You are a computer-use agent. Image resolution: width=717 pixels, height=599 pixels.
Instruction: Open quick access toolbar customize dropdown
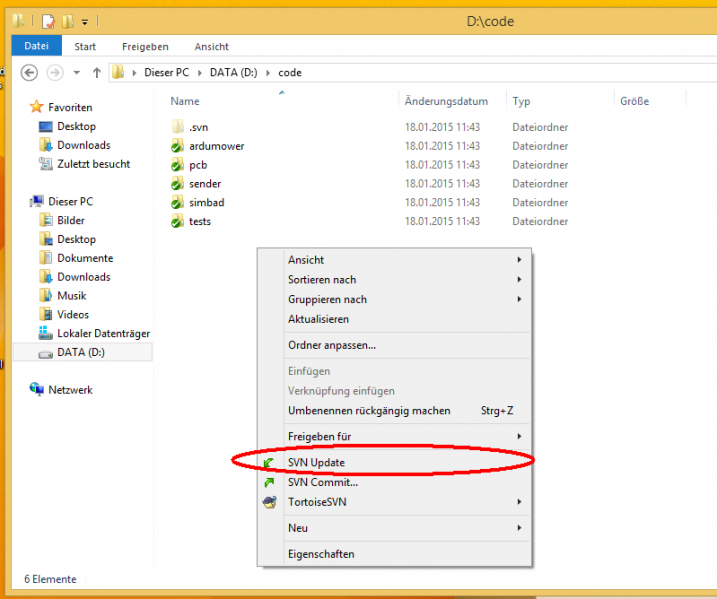(x=85, y=21)
